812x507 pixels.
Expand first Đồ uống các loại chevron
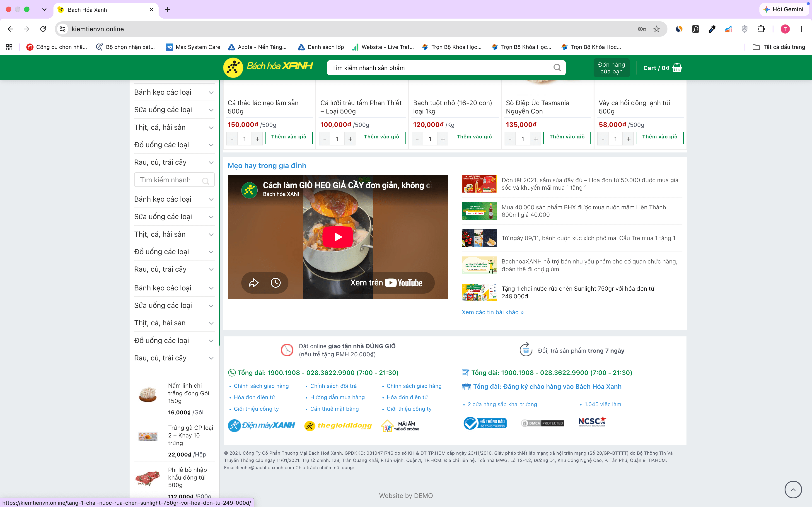pyautogui.click(x=211, y=145)
